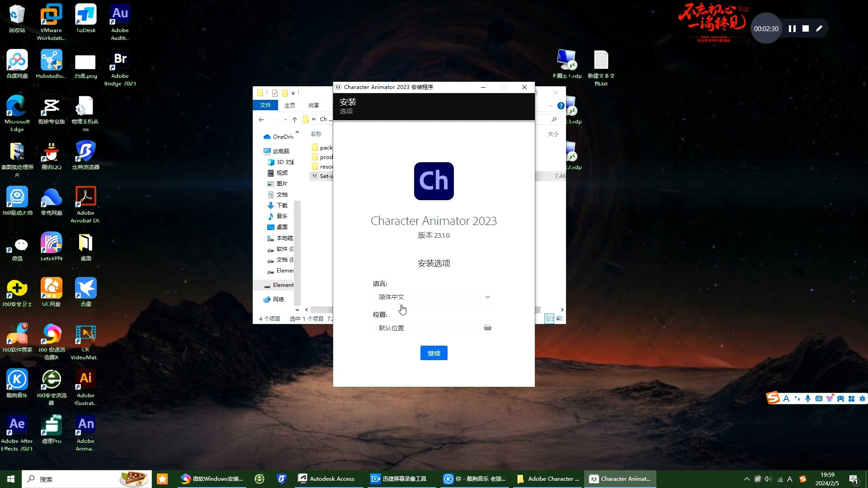The image size is (868, 488).
Task: Open Adobe Bridge 2023 desktop icon
Action: [120, 68]
